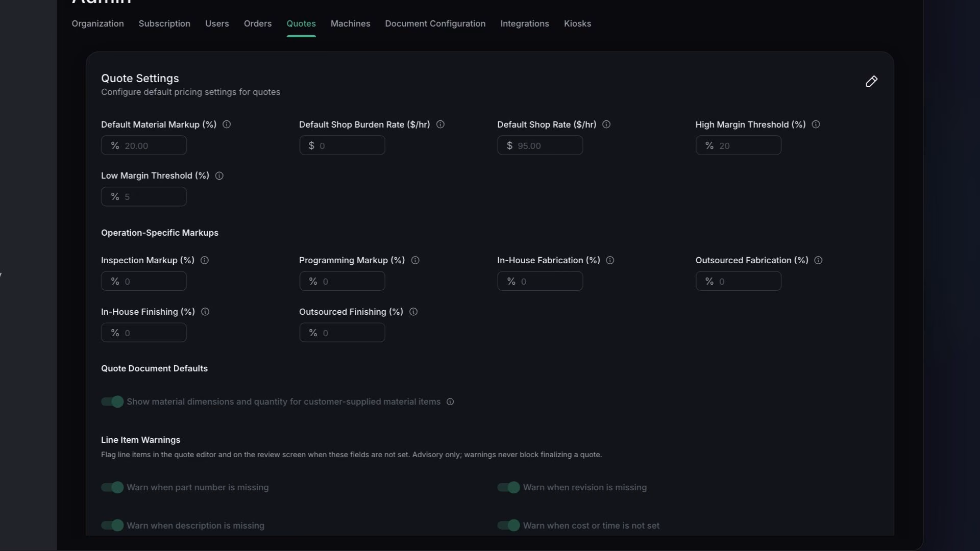Open the Orders tab
The height and width of the screenshot is (551, 980).
click(x=258, y=23)
